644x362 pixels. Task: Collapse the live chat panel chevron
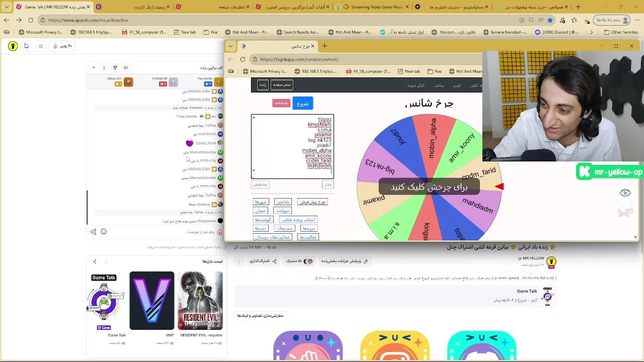(x=94, y=67)
